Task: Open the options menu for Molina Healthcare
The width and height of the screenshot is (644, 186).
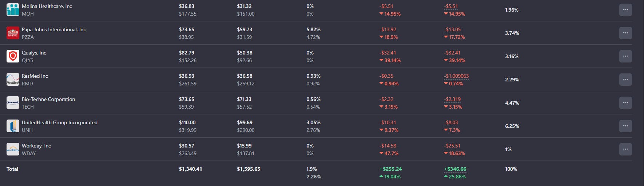Action: pos(625,10)
